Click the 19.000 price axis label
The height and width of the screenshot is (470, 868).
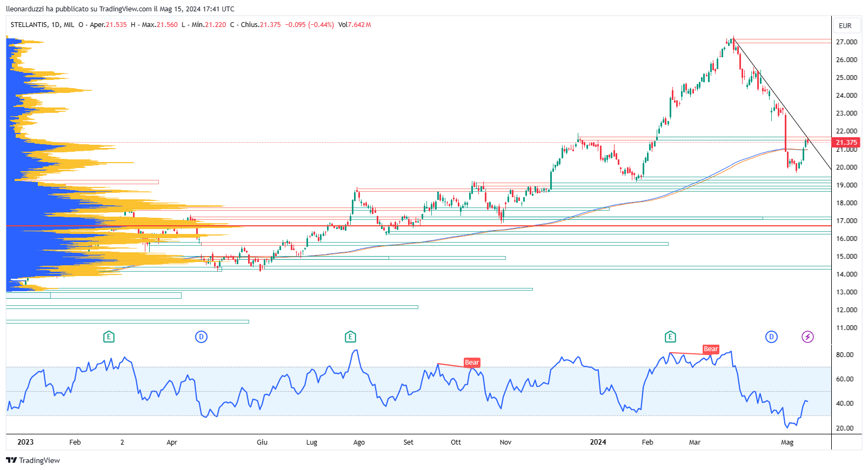click(846, 185)
